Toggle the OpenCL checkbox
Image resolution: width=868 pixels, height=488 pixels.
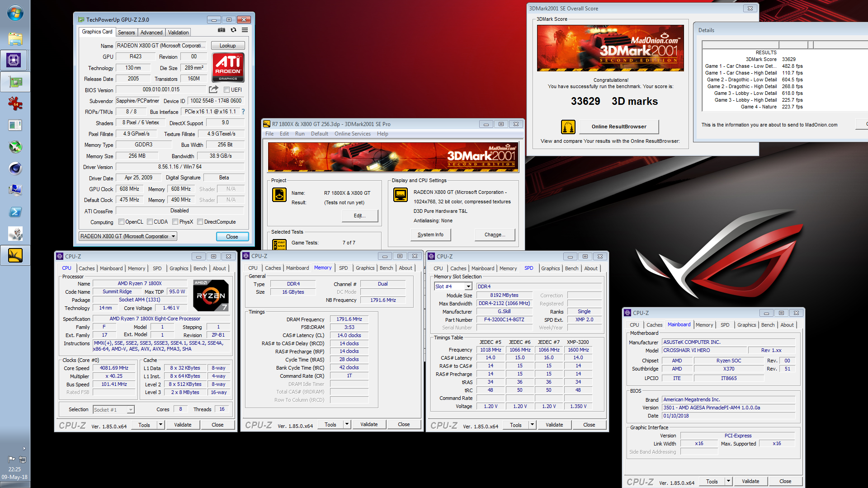[x=121, y=222]
